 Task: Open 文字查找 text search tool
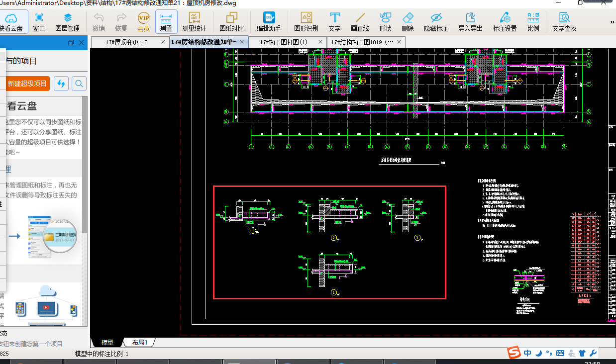[564, 22]
